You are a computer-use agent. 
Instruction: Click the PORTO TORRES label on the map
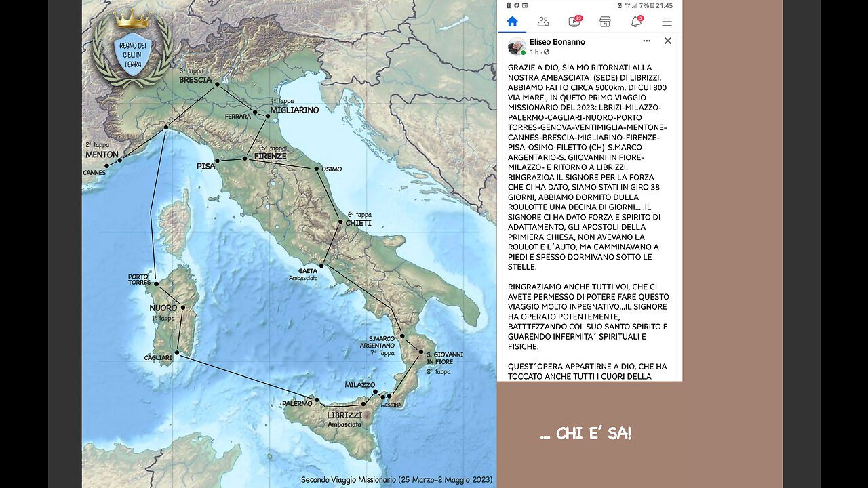[140, 279]
